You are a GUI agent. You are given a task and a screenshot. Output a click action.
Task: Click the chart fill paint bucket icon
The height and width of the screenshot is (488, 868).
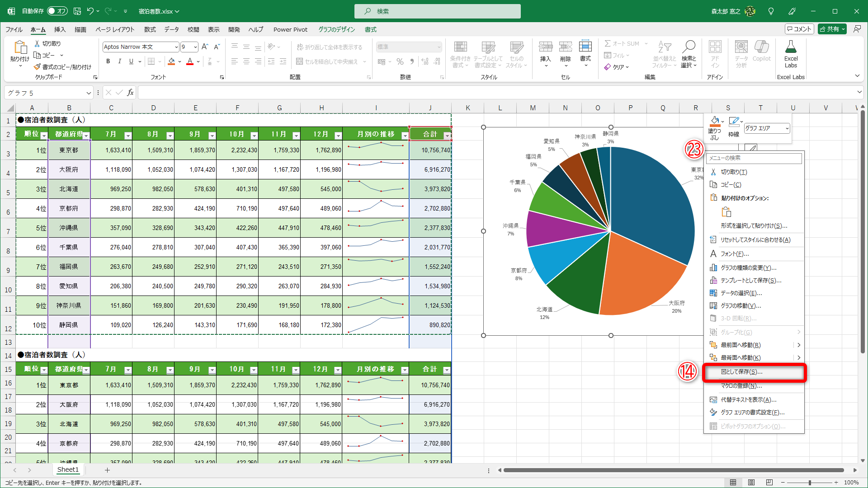[714, 121]
